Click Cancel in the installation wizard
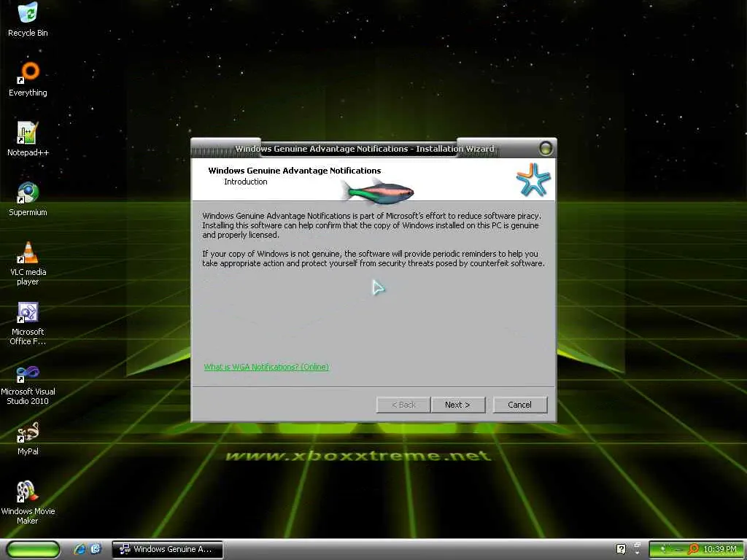The image size is (747, 560). click(x=519, y=405)
